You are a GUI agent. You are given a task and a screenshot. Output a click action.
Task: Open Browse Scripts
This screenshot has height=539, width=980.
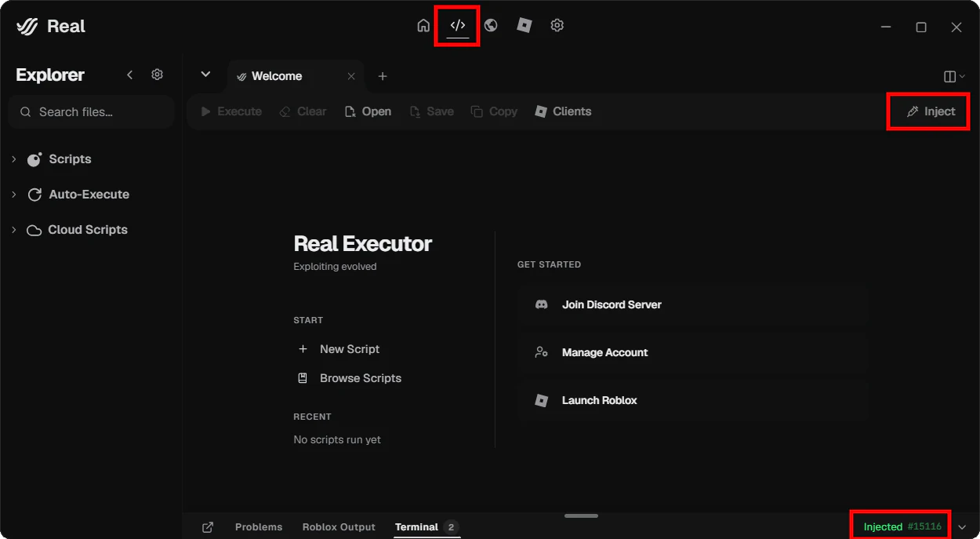tap(350, 378)
